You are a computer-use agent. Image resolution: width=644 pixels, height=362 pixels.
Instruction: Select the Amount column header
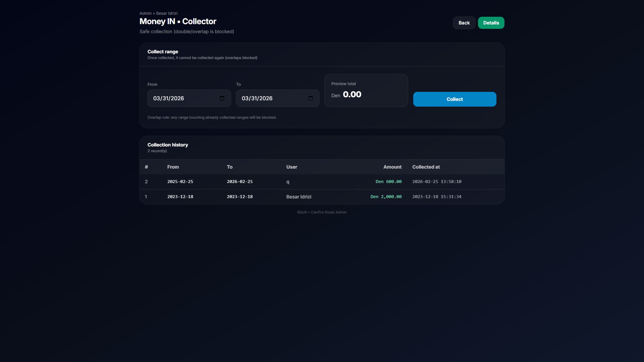[x=392, y=167]
